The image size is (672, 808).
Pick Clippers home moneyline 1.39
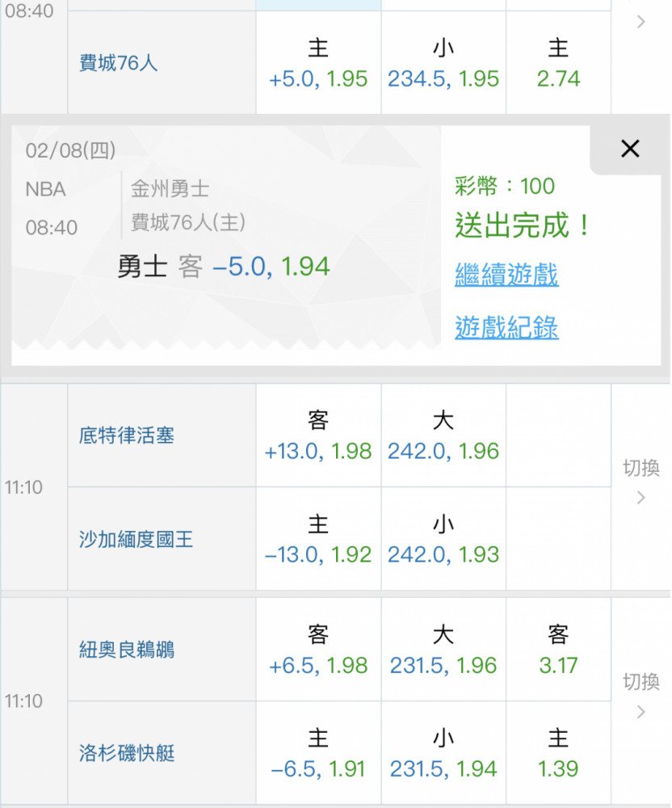coord(558,754)
